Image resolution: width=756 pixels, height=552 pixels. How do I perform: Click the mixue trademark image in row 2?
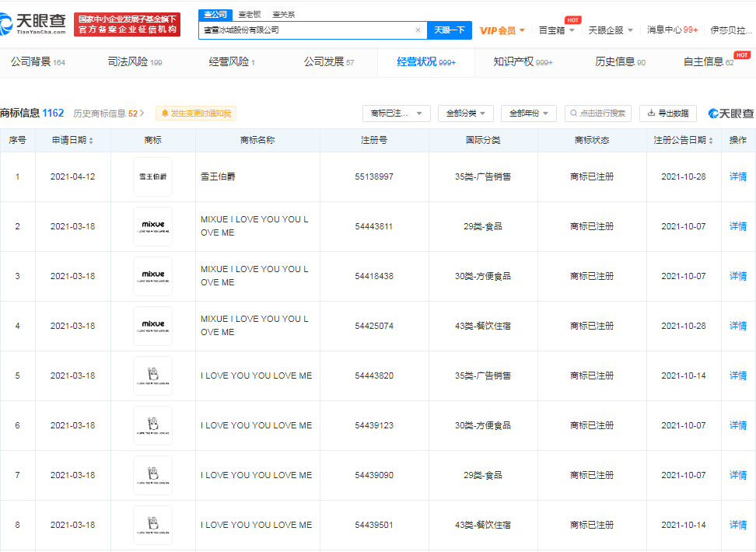pyautogui.click(x=152, y=226)
